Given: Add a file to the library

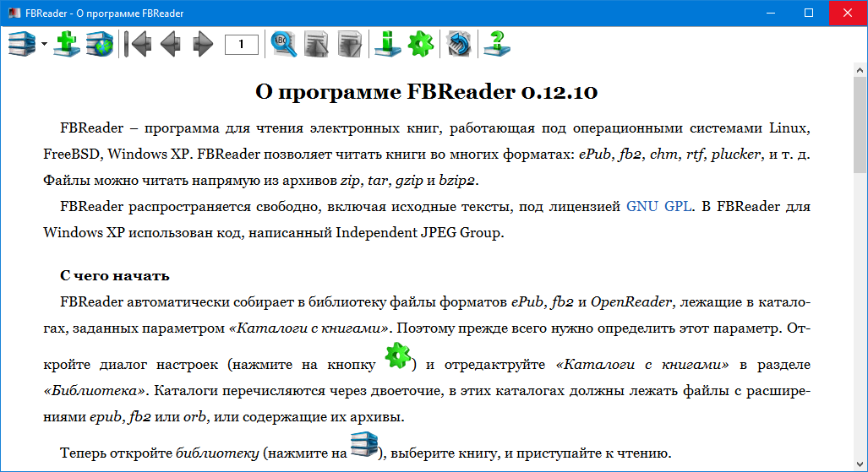Looking at the screenshot, I should pos(67,44).
